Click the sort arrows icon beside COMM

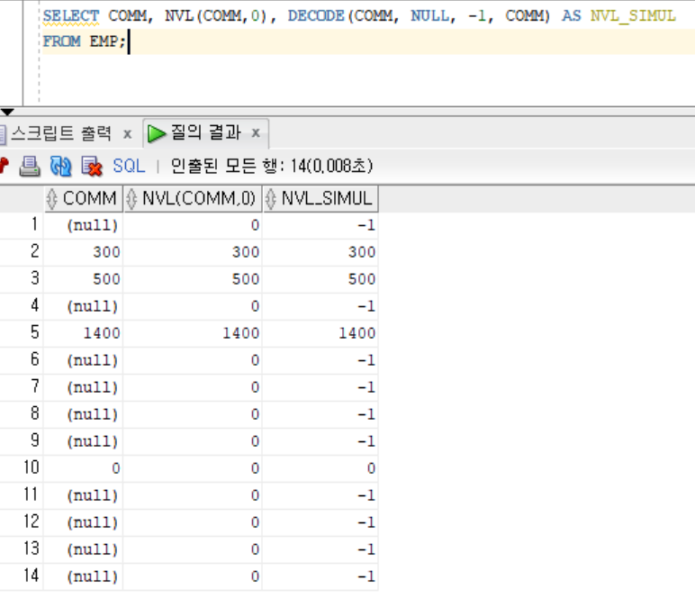pyautogui.click(x=52, y=198)
